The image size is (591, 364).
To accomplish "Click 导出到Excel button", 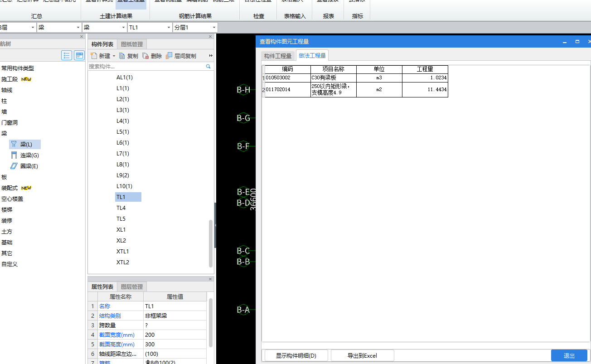I will 363,355.
